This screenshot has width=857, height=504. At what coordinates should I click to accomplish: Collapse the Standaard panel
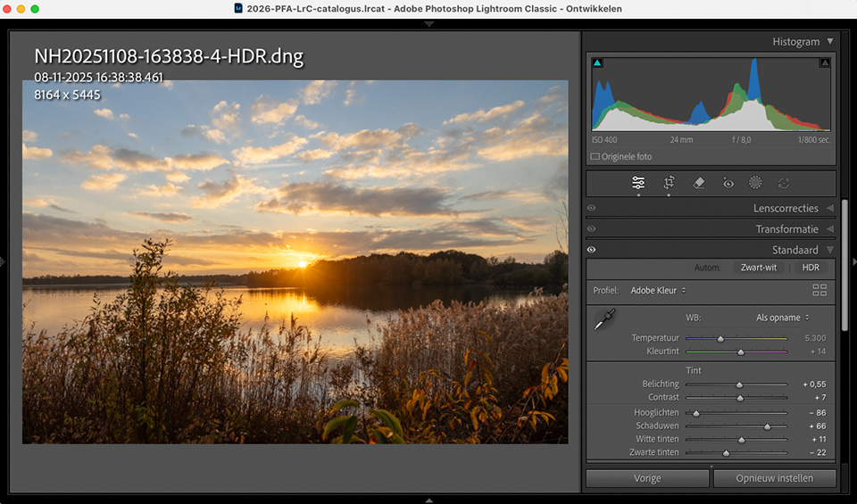tap(830, 250)
